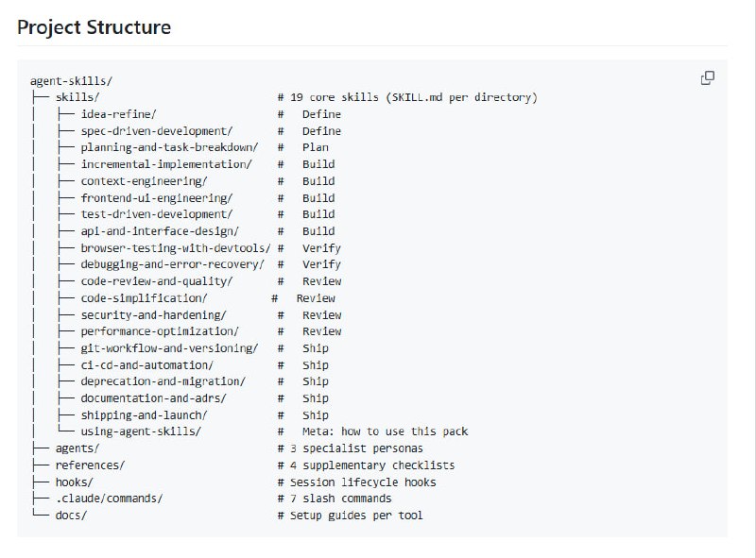The width and height of the screenshot is (756, 558).
Task: Click the Project Structure heading
Action: pyautogui.click(x=94, y=26)
